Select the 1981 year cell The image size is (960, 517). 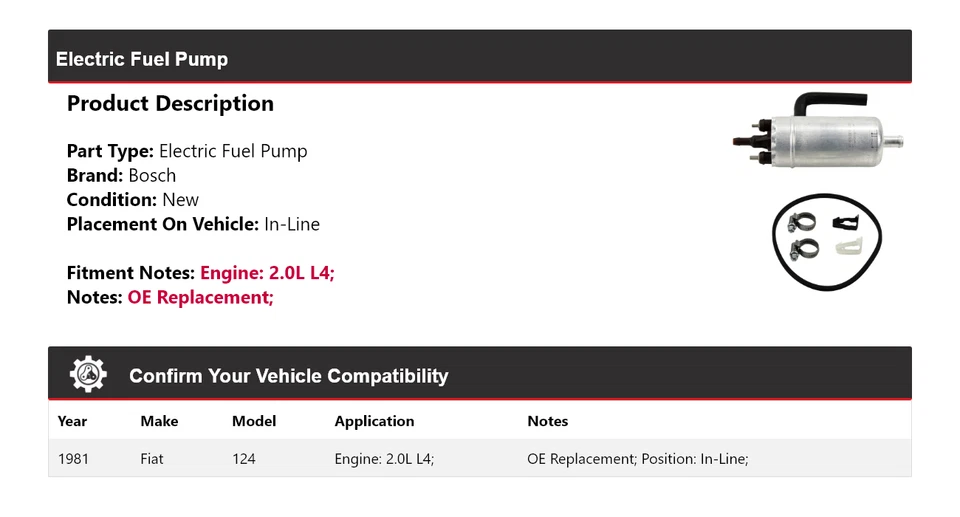(x=74, y=459)
